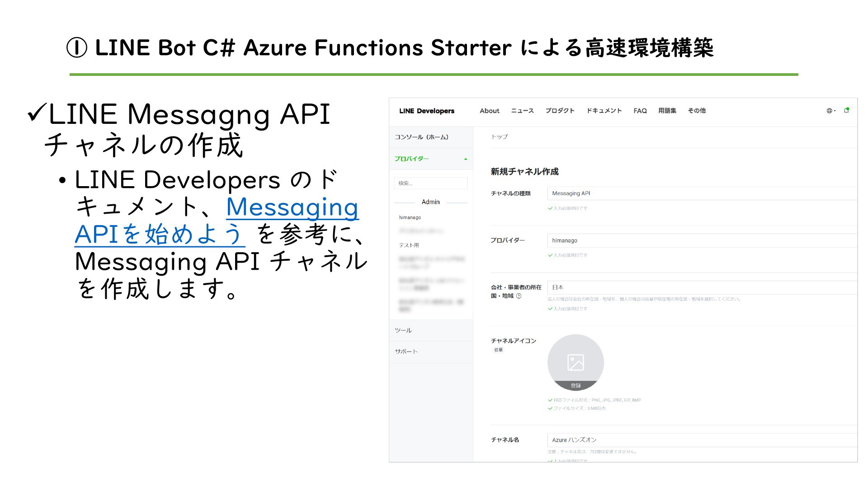Click the 新規チャネル作成 heading

(x=524, y=172)
